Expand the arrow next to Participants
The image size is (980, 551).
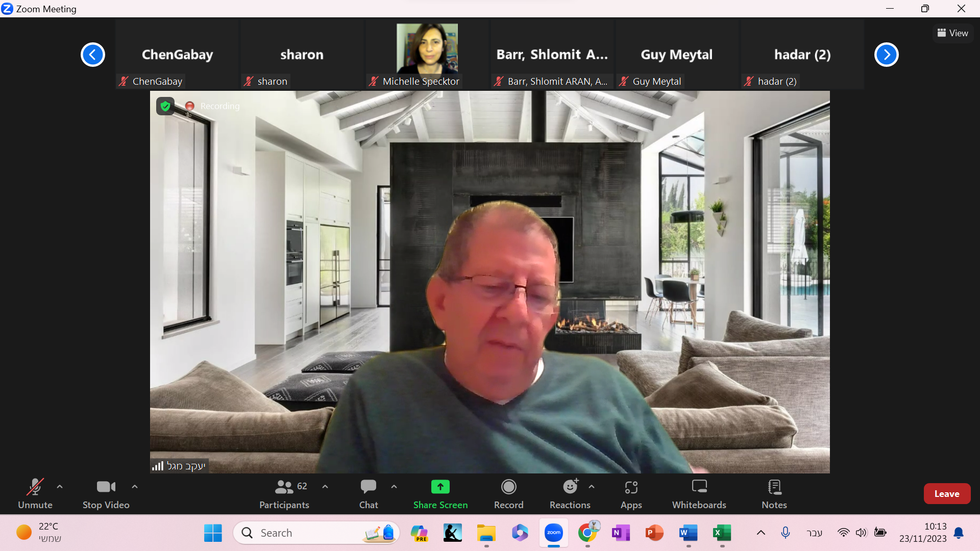click(325, 487)
